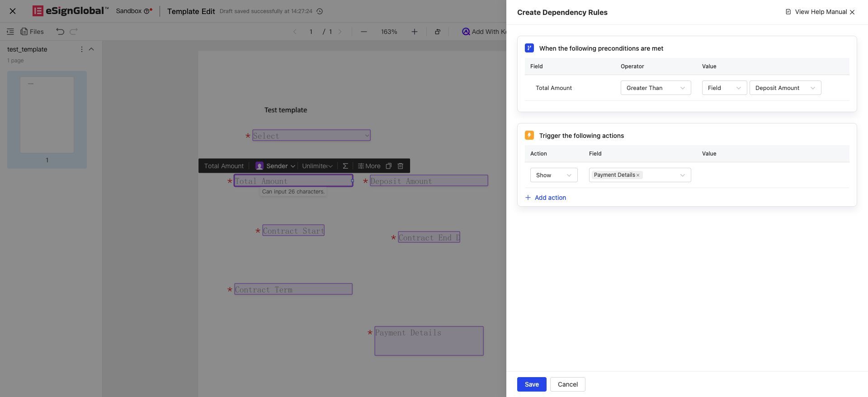Open View Help Manual link

coord(816,12)
